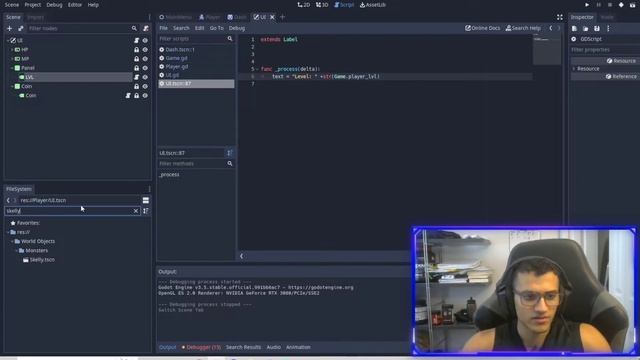Open the script icon on inner Coin label node
The image size is (640, 360).
[x=128, y=96]
